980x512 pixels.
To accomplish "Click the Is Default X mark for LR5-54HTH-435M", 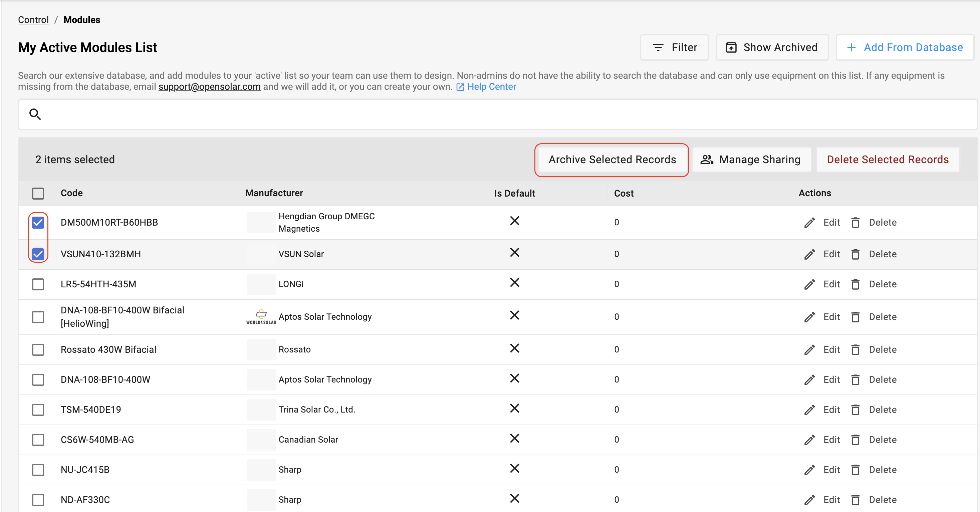I will [x=514, y=283].
